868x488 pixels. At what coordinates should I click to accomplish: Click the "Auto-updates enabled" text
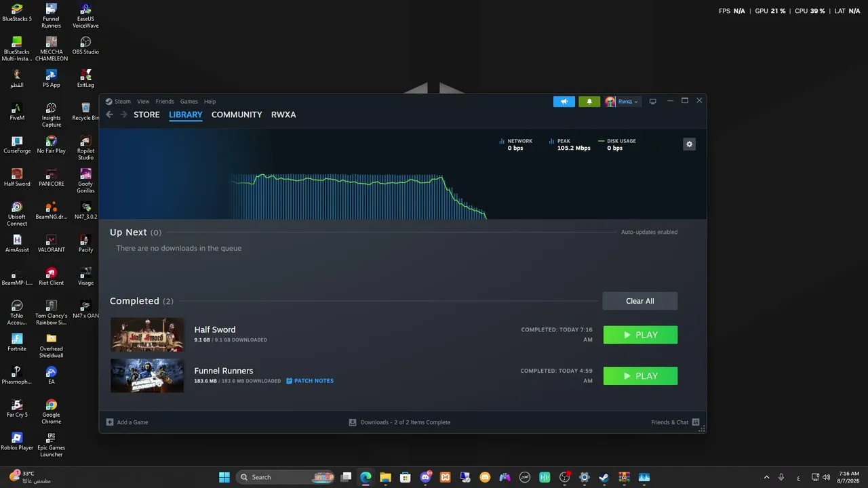pyautogui.click(x=649, y=232)
